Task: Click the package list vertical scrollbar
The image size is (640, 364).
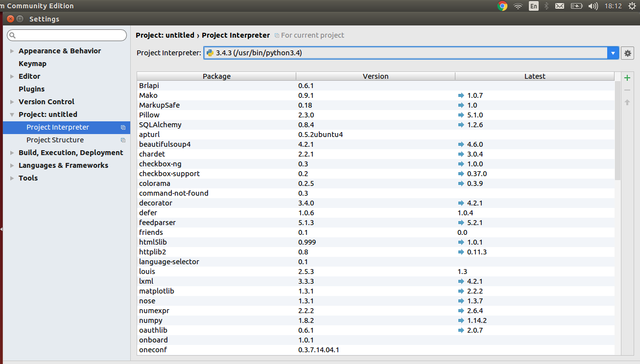Action: (617, 131)
